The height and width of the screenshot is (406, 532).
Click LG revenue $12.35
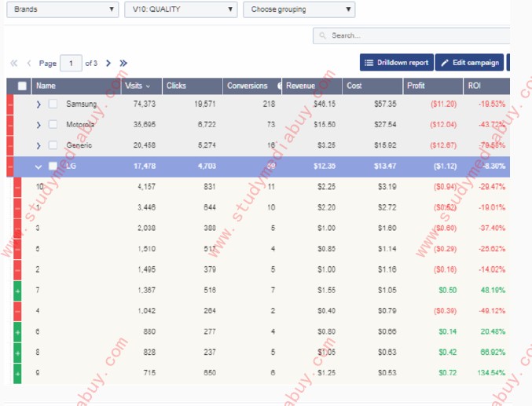click(325, 166)
